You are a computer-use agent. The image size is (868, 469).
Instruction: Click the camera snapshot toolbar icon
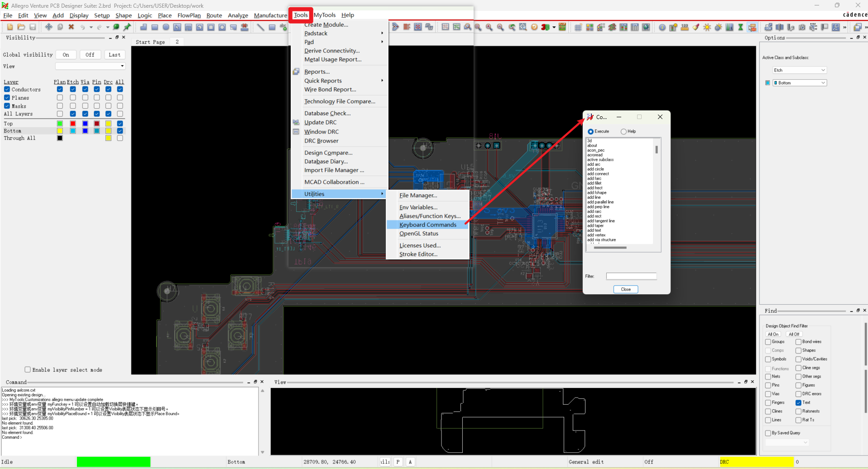pyautogui.click(x=802, y=27)
